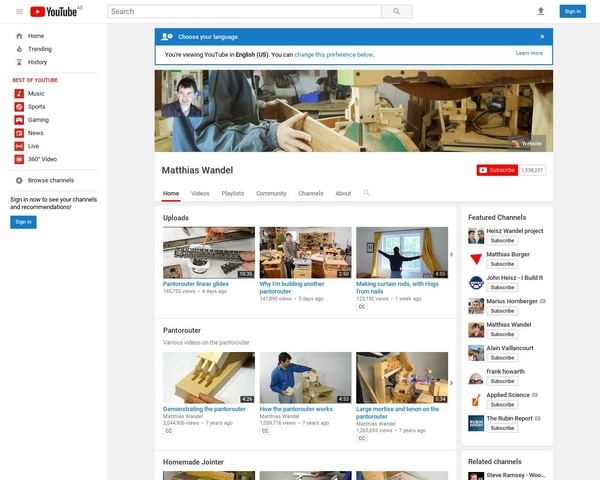Screen dimensions: 600x480
Task: Click the sidebar Sign in button
Action: tap(23, 222)
